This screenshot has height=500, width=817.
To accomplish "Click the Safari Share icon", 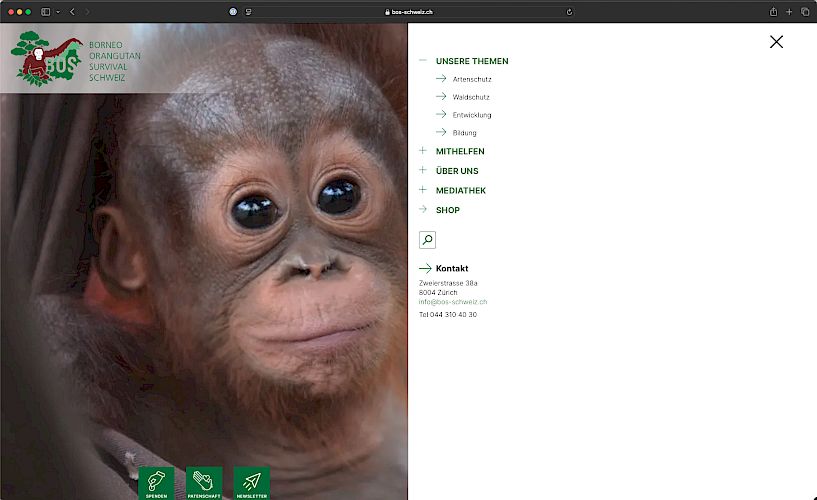I will pos(773,12).
